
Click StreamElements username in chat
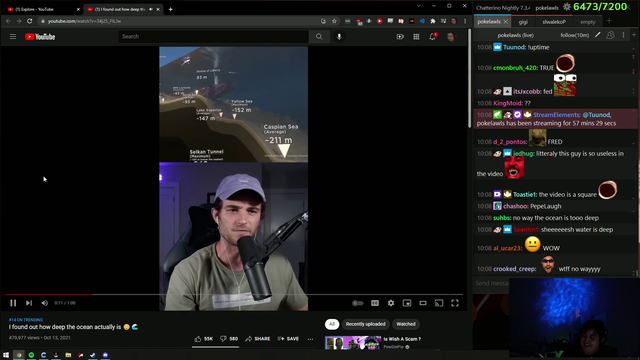pyautogui.click(x=557, y=115)
